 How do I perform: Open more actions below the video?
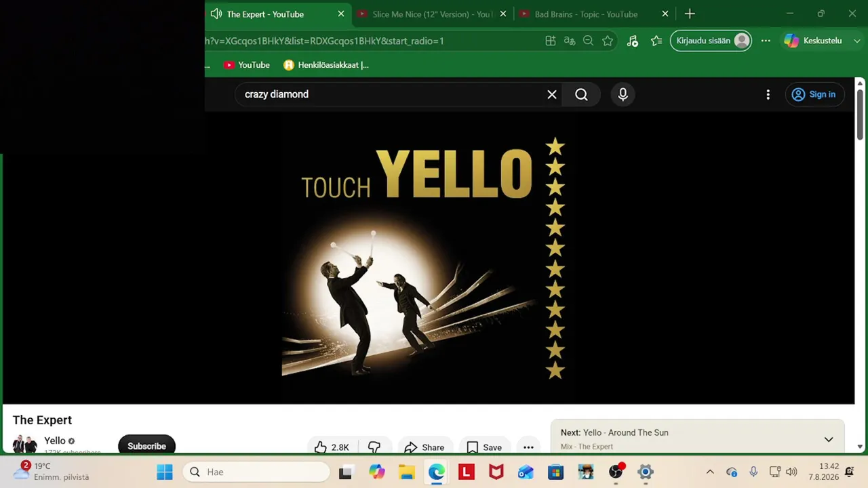[x=528, y=447]
